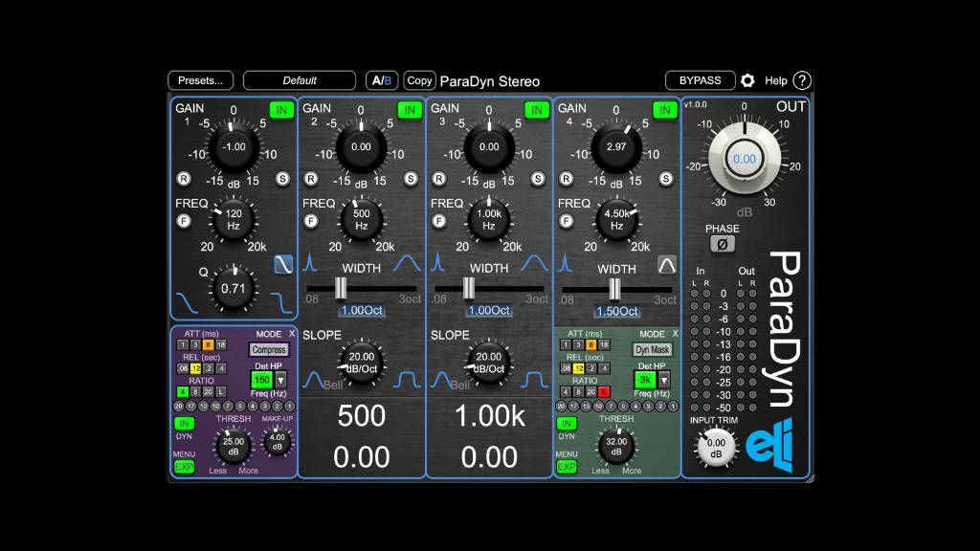Change Compress mode in purple panel
Image resolution: width=980 pixels, height=551 pixels.
point(269,350)
